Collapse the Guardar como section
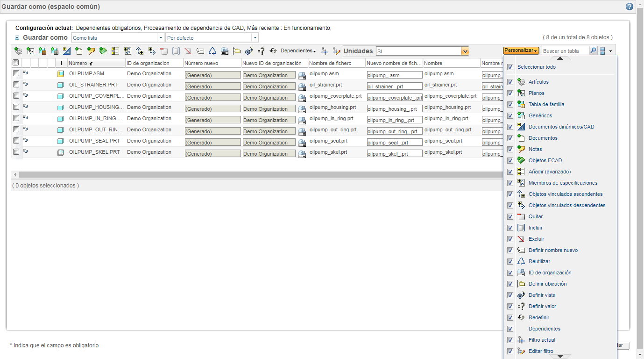 (x=17, y=38)
